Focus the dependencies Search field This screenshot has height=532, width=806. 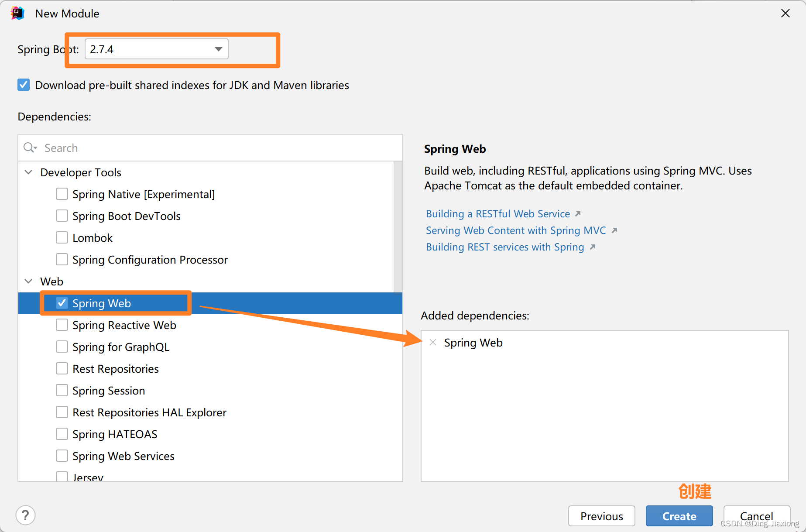click(210, 148)
